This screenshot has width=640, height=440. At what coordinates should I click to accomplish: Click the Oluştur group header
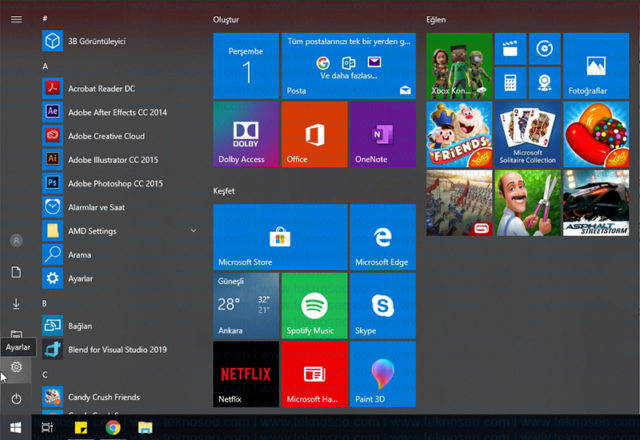(226, 19)
